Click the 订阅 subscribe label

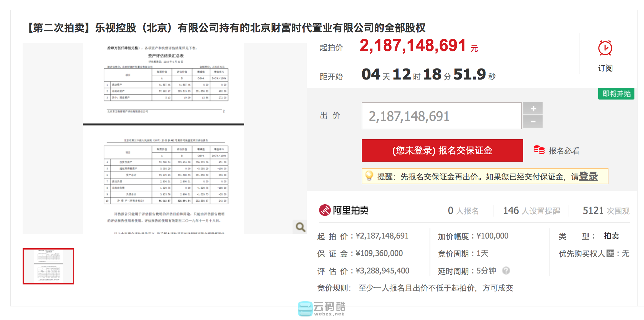tap(605, 68)
